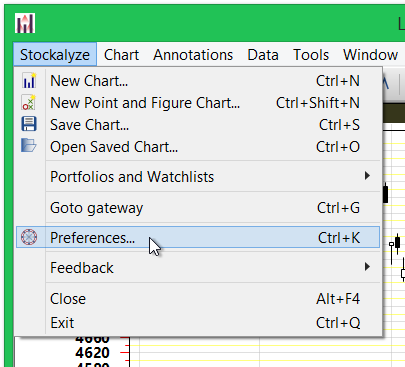
Task: Click the Preferences wheel icon
Action: click(x=29, y=237)
